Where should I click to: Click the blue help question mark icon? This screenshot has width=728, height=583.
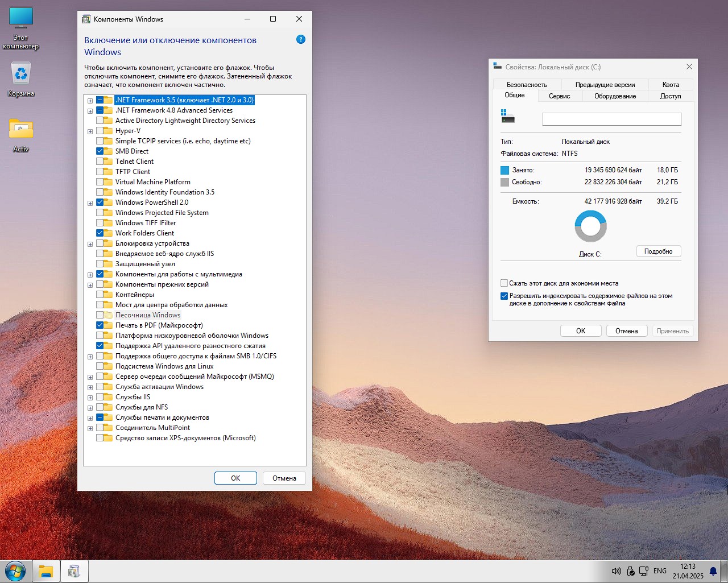pos(301,39)
